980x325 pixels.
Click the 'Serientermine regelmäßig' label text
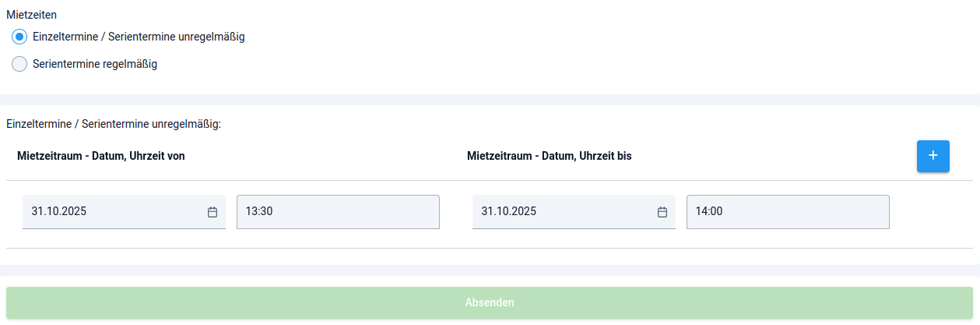(x=95, y=65)
